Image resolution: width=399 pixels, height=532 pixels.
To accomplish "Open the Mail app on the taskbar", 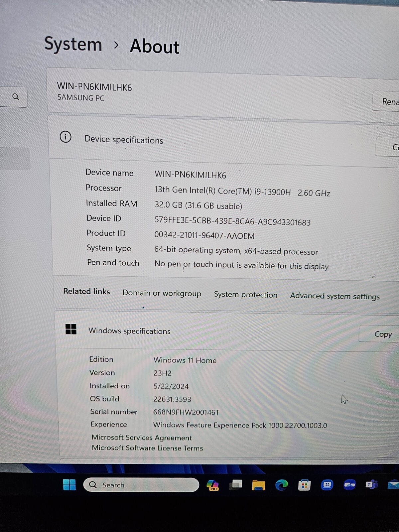I will [x=394, y=485].
